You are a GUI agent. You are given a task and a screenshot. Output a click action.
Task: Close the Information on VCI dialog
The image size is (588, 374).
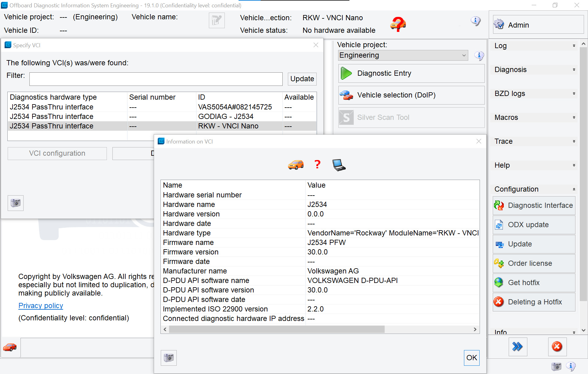pos(479,141)
